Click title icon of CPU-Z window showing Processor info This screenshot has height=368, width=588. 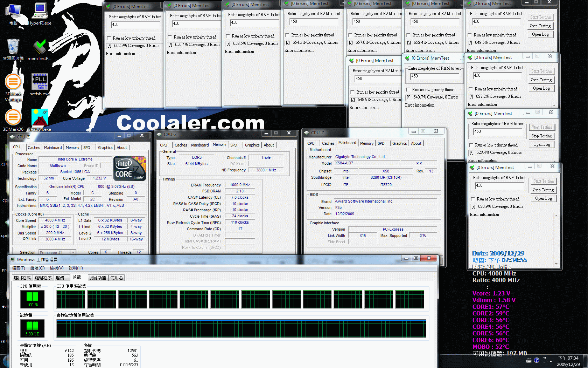(x=12, y=137)
